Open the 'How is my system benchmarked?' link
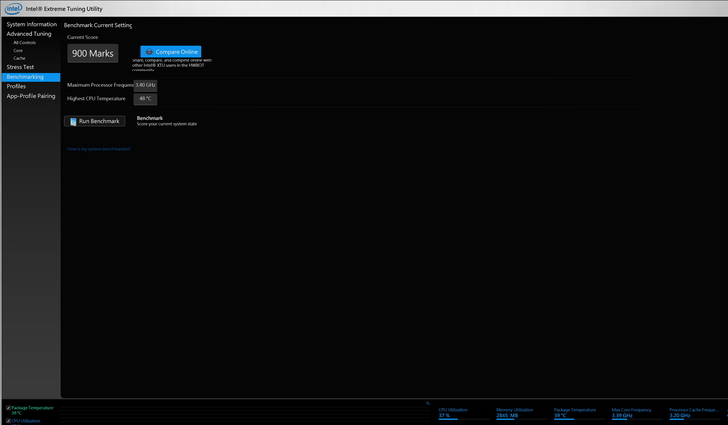 pos(99,149)
